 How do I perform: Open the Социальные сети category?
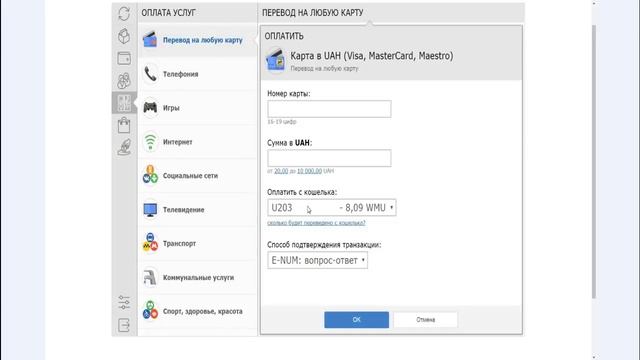click(198, 176)
